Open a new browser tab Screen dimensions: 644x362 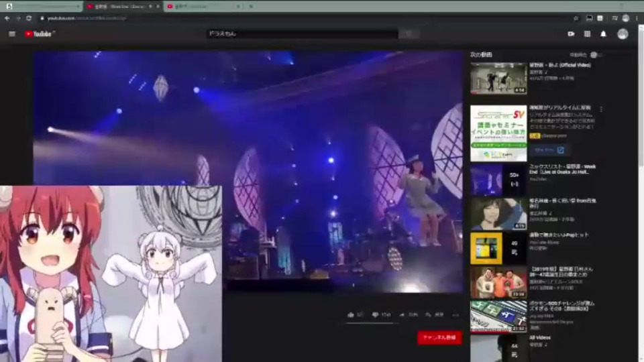click(x=251, y=6)
